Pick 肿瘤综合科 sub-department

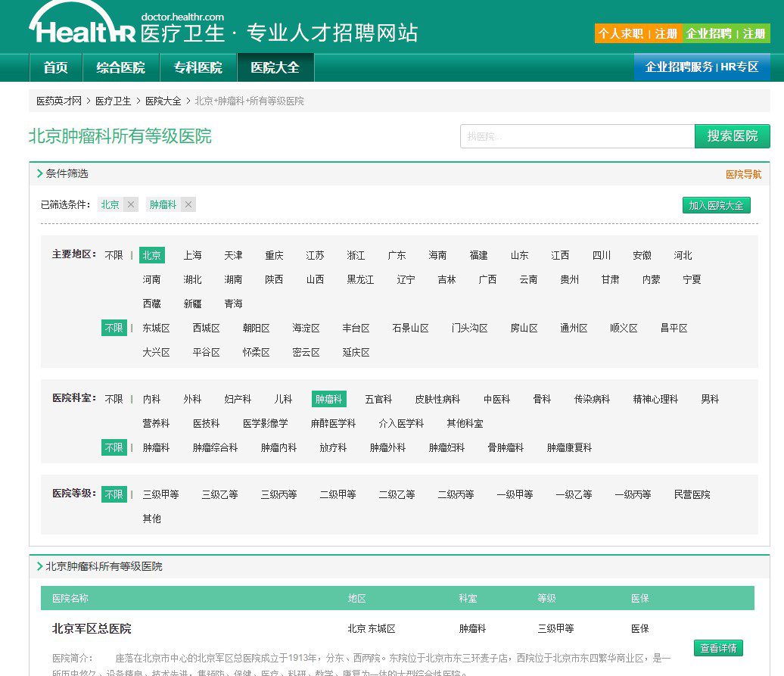216,447
